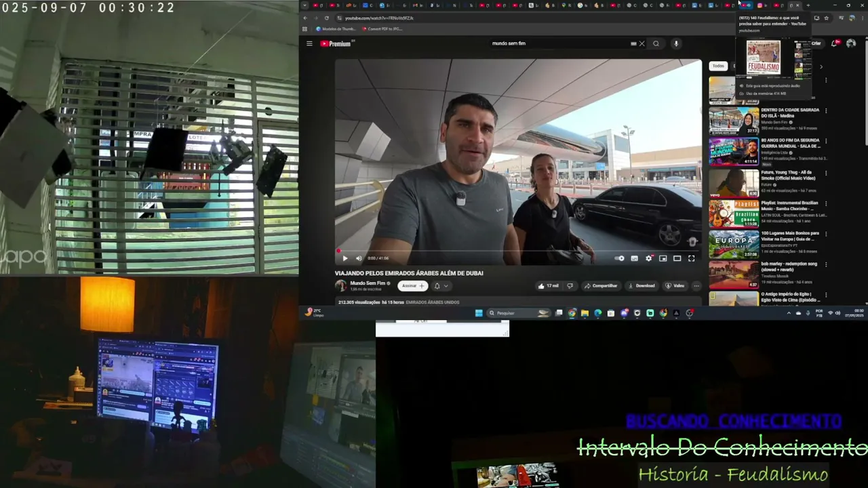Go back in the browser
The width and height of the screenshot is (868, 488).
pos(305,18)
